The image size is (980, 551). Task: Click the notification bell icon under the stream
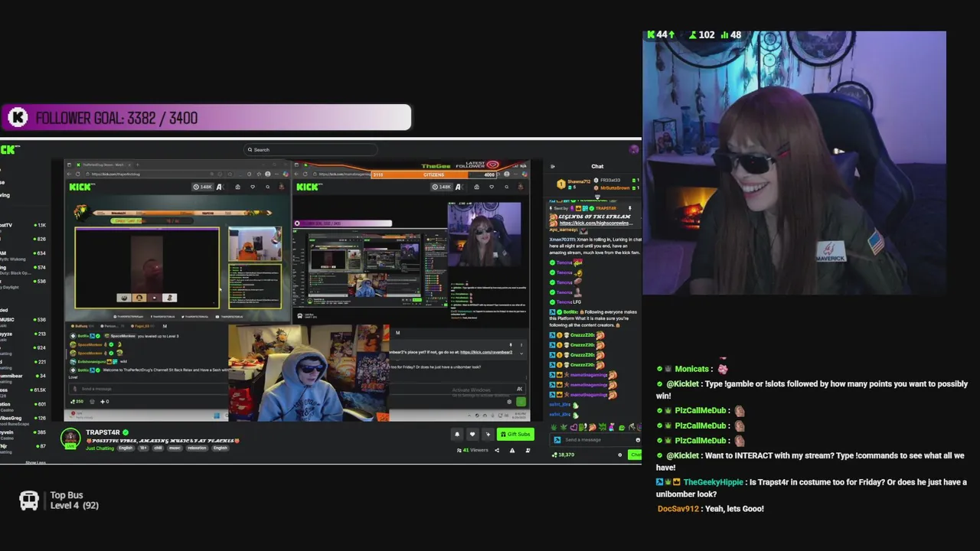coord(457,434)
